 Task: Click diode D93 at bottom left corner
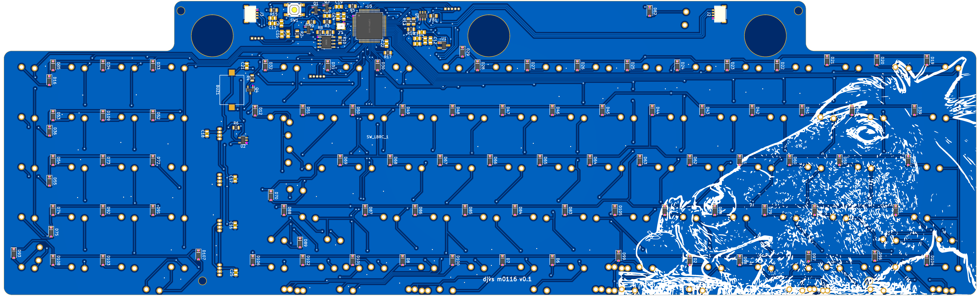(x=14, y=253)
